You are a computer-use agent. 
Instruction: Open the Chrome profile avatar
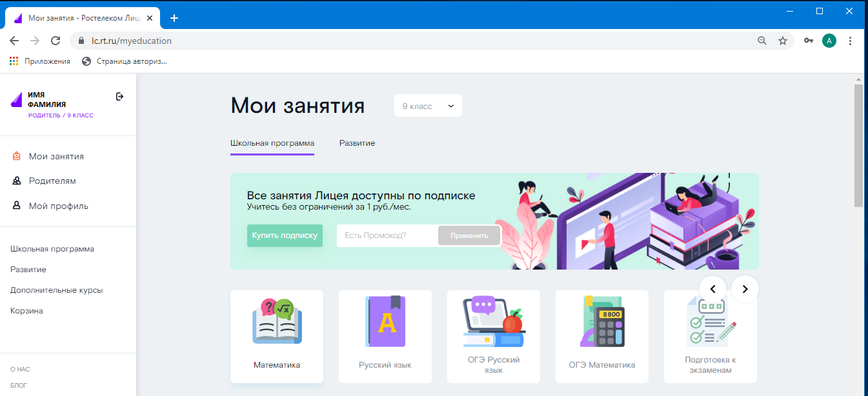coord(829,41)
